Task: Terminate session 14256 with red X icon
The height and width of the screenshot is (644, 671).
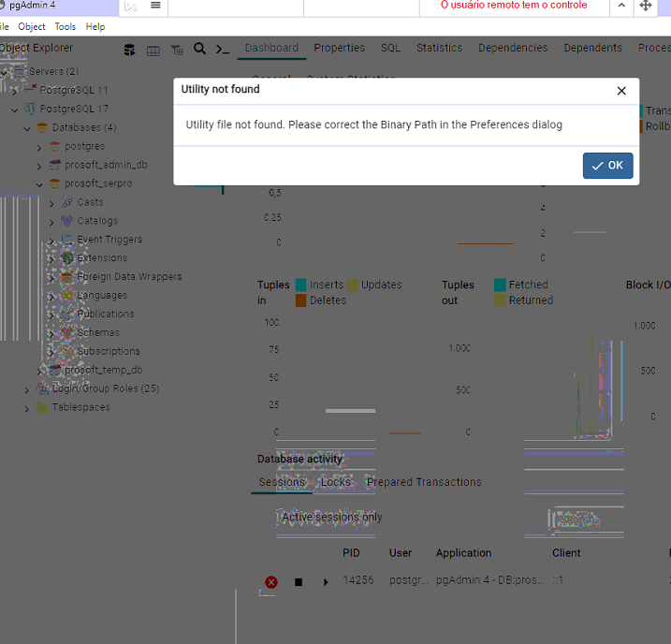Action: 271,581
